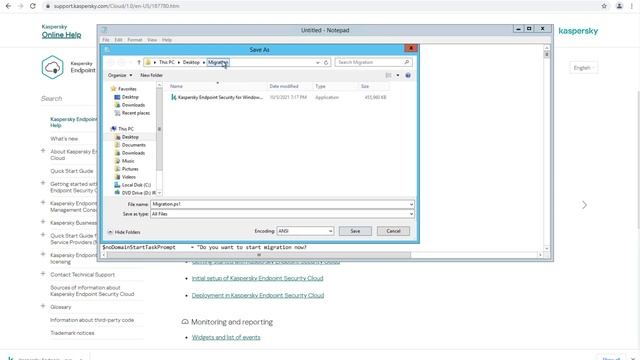Expand the Glossary section
Image resolution: width=640 pixels, height=360 pixels.
pyautogui.click(x=43, y=306)
